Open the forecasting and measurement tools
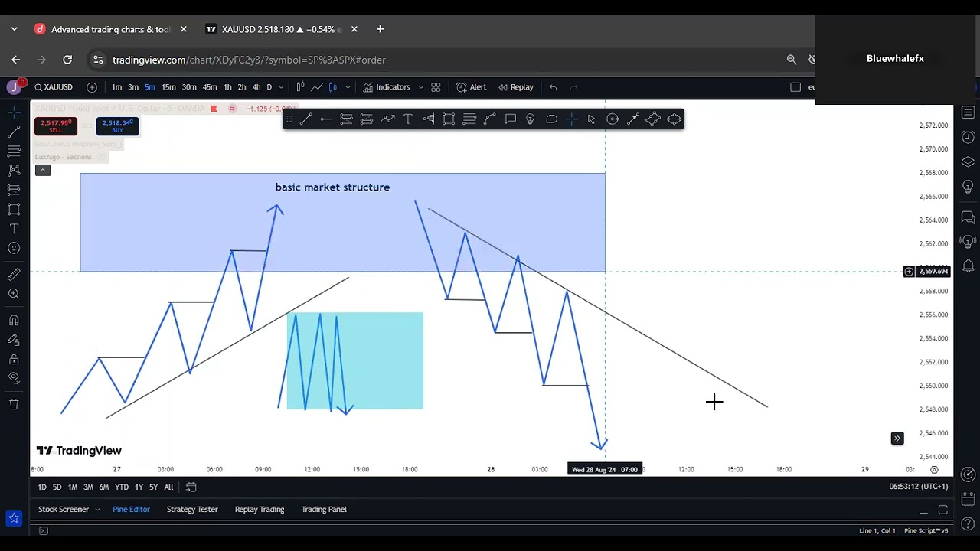The height and width of the screenshot is (551, 980). [14, 189]
